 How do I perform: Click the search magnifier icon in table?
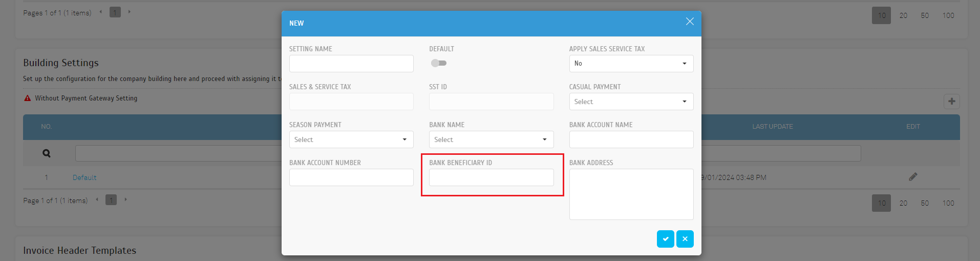tap(47, 153)
